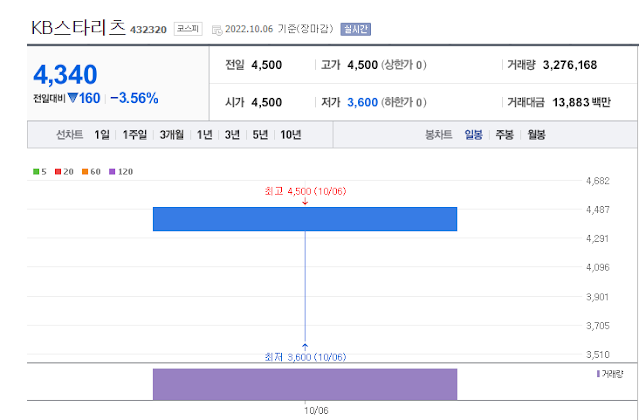This screenshot has height=420, width=639.
Task: Click the 상한가 0 upper limit text
Action: [x=403, y=65]
